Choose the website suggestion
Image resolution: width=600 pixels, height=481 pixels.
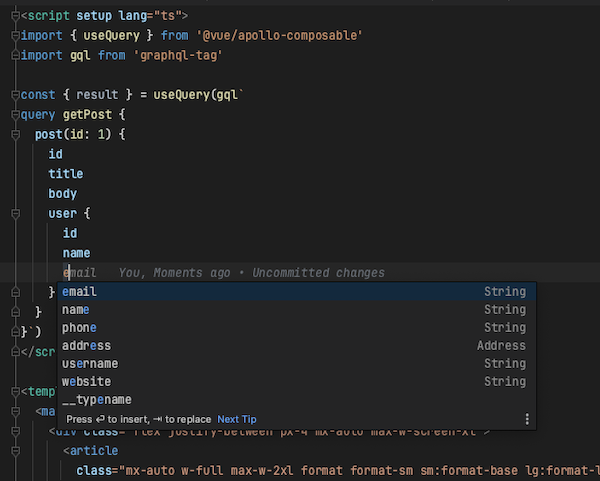coord(87,382)
